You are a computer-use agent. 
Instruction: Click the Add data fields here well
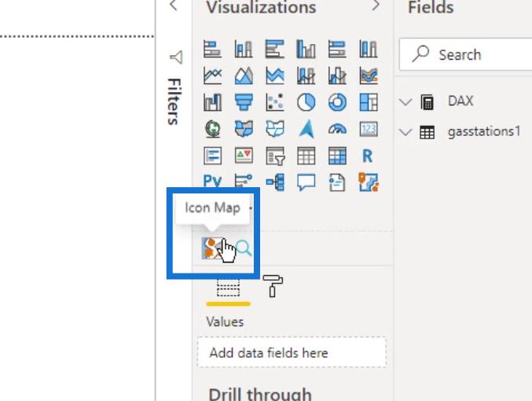(292, 352)
